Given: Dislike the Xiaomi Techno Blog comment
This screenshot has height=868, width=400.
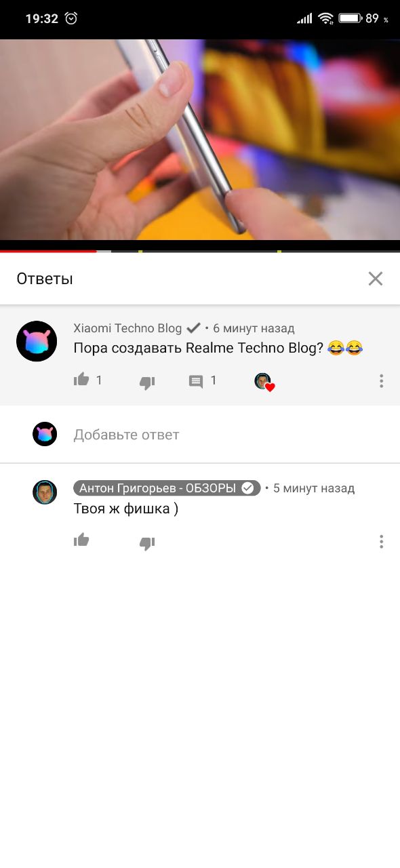Looking at the screenshot, I should 147,382.
